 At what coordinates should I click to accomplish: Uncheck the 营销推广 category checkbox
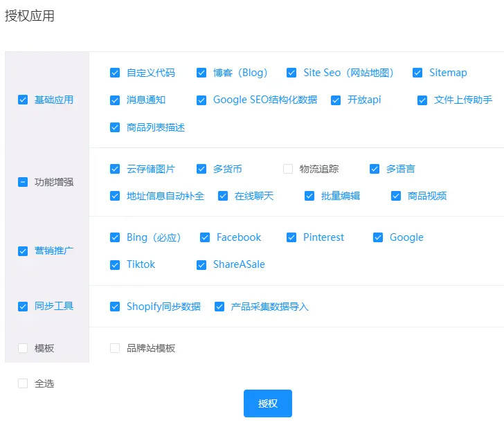(x=23, y=251)
